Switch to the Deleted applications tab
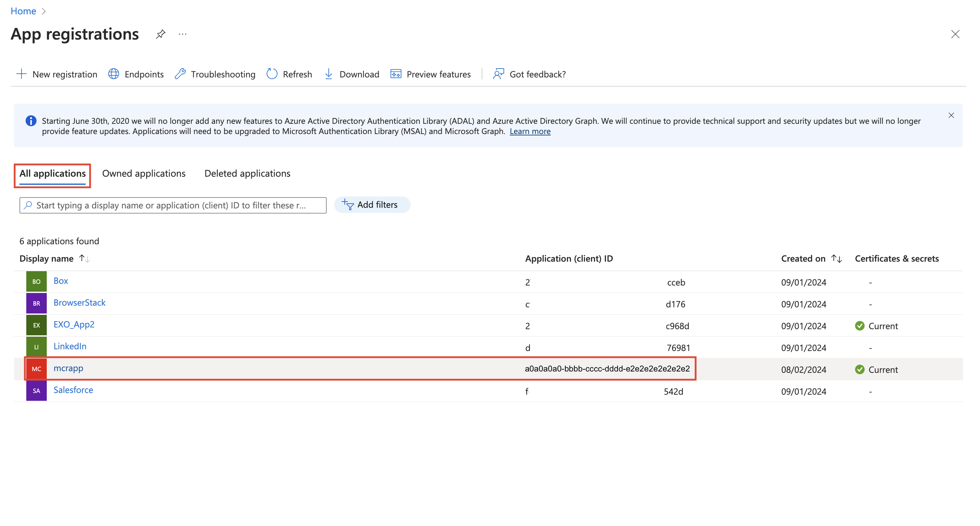Viewport: 980px width, 526px height. pyautogui.click(x=247, y=174)
